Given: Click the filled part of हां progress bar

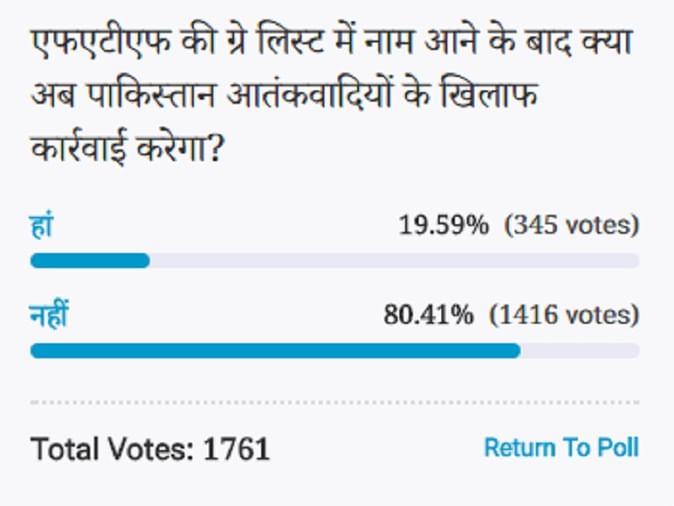Looking at the screenshot, I should 90,261.
